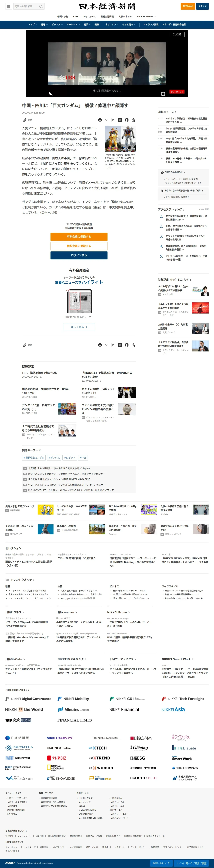Open the NIKKEI Asia logo link
This screenshot has width=214, height=868.
[173, 710]
